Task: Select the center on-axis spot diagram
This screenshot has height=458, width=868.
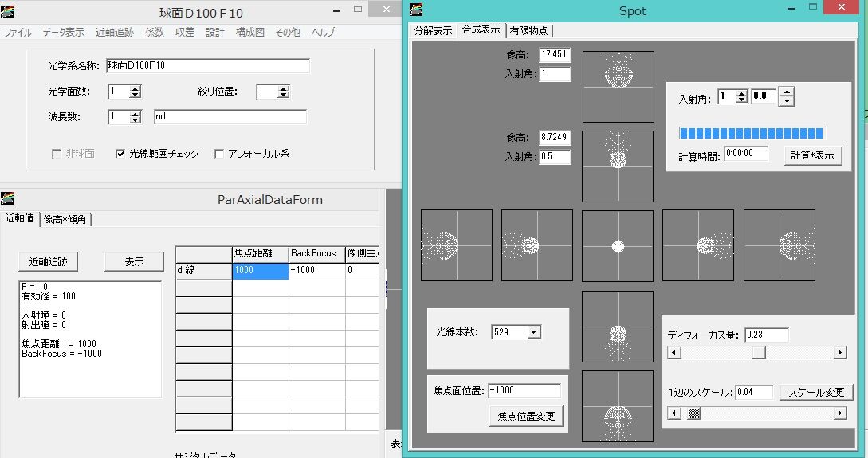Action: 618,245
